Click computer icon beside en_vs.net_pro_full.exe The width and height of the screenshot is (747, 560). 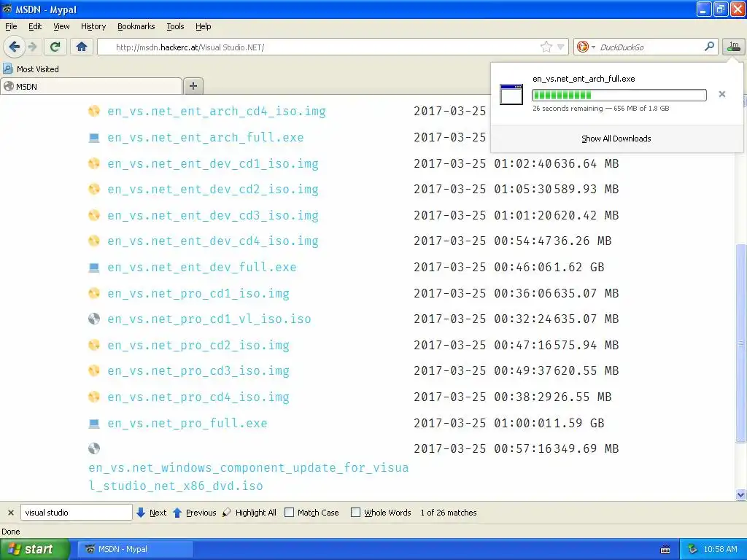pyautogui.click(x=94, y=423)
